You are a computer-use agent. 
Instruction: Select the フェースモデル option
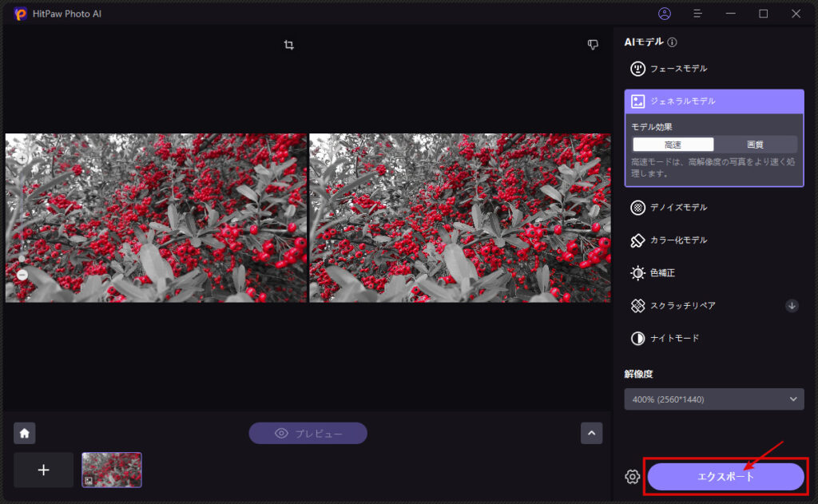(677, 69)
